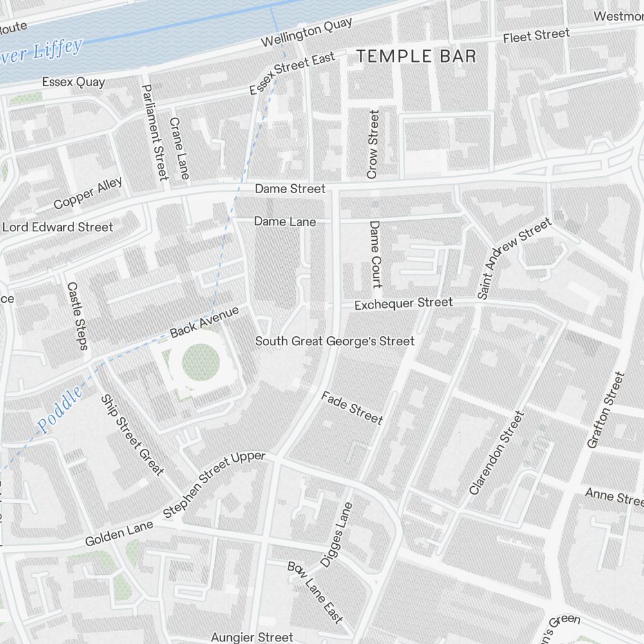Click the green circular garden area
Viewport: 644px width, 644px height.
tap(200, 362)
